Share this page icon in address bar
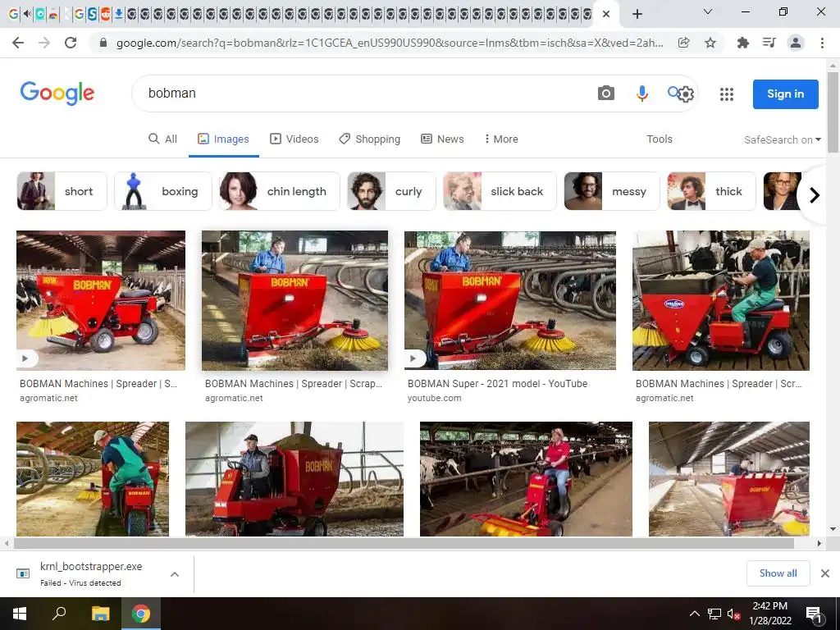Screen dimensions: 840x630 tap(683, 43)
